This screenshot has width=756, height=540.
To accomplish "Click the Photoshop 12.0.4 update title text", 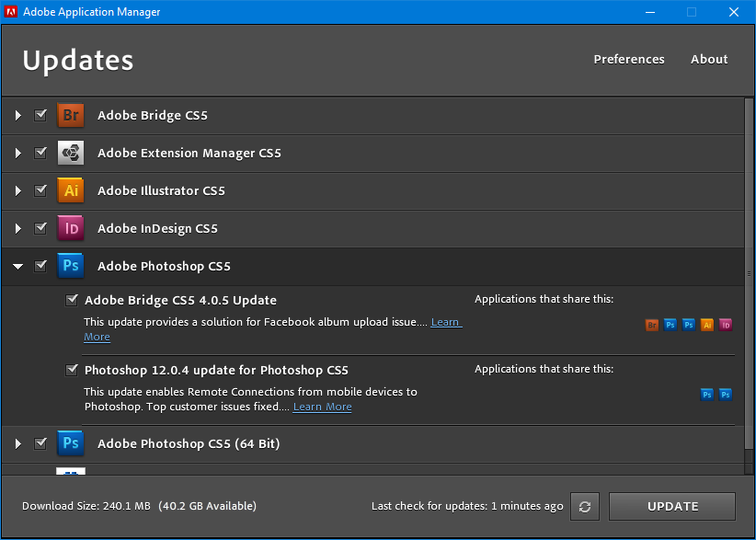I will point(216,371).
